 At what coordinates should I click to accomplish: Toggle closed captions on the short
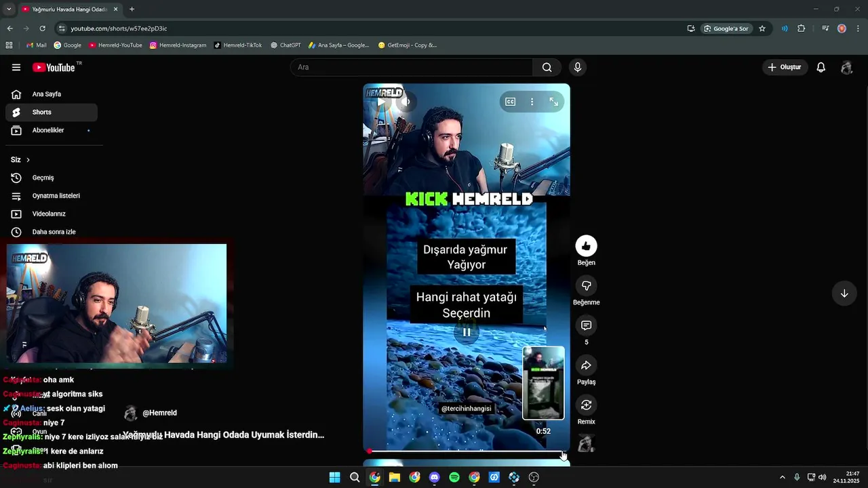click(511, 102)
